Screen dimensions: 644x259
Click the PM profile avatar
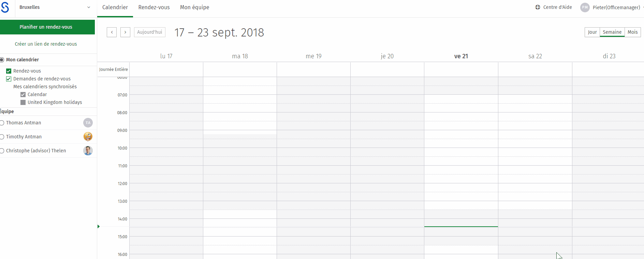pyautogui.click(x=585, y=7)
